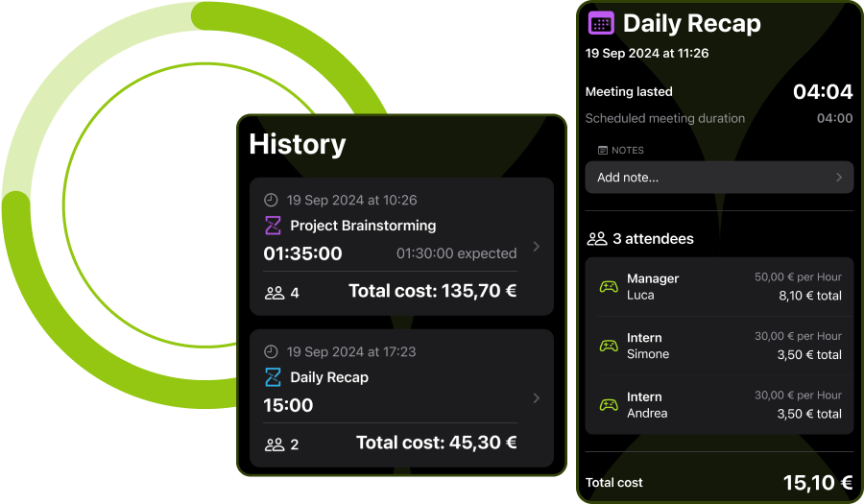Expand Project Brainstorming entry with chevron
Image resolution: width=864 pixels, height=504 pixels.
536,246
